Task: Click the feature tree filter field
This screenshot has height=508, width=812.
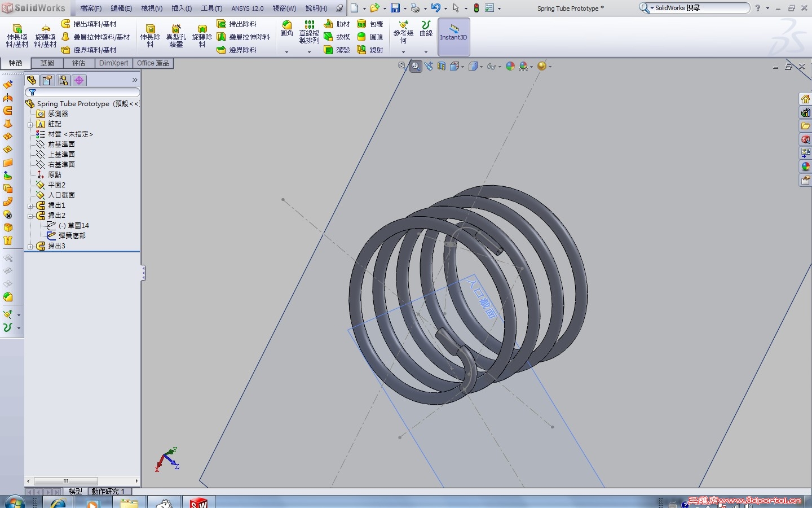Action: 82,93
